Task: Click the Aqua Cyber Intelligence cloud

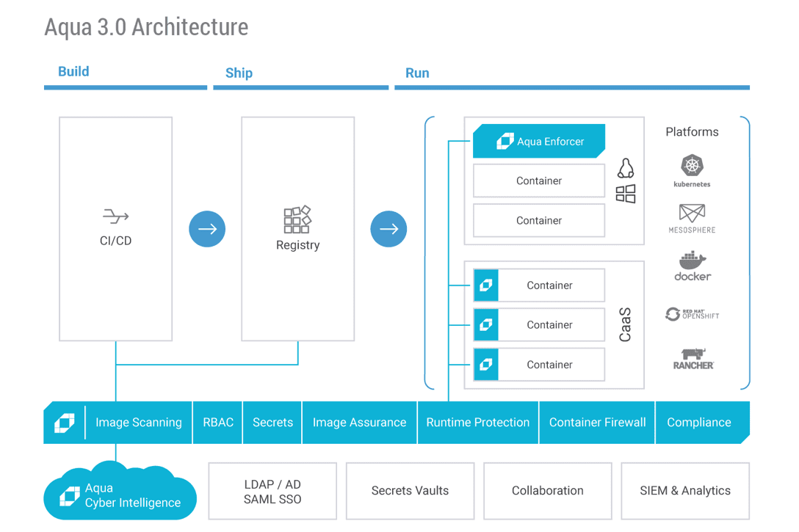Action: [x=120, y=495]
